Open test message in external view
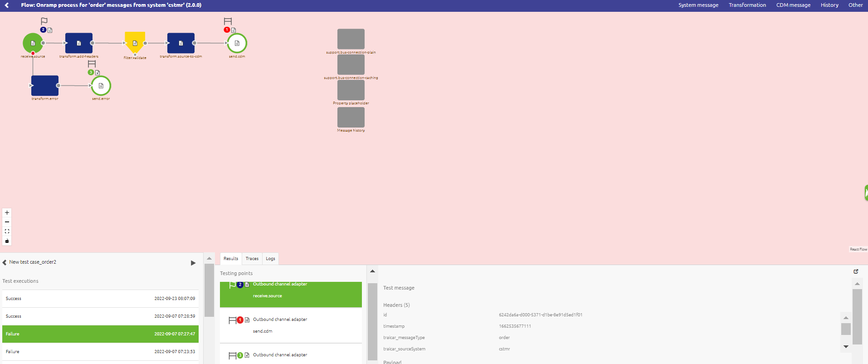Viewport: 868px width, 364px height. click(x=856, y=271)
